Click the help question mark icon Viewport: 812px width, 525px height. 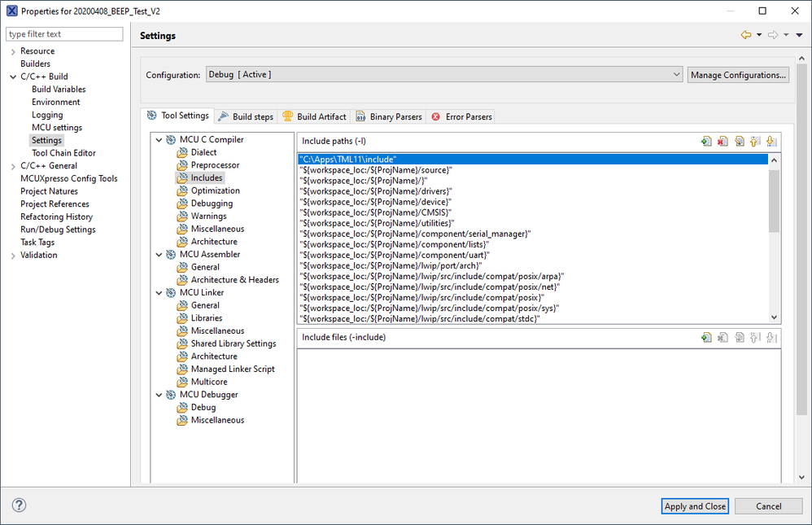click(19, 505)
